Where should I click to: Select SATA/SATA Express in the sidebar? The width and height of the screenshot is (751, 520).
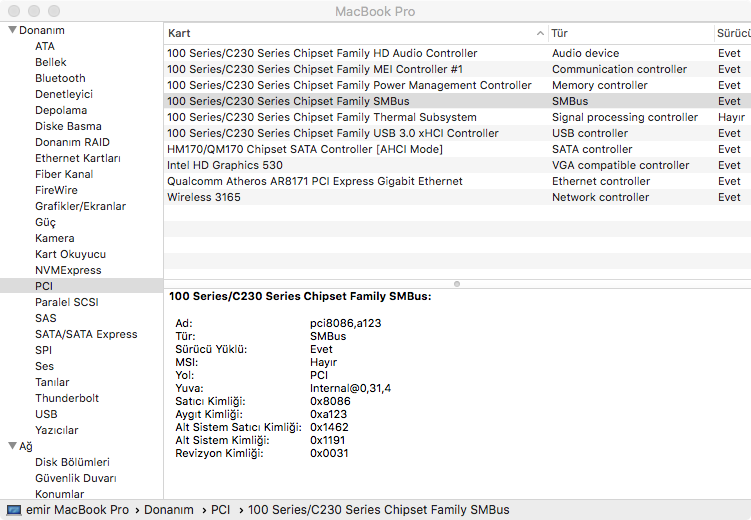[86, 334]
